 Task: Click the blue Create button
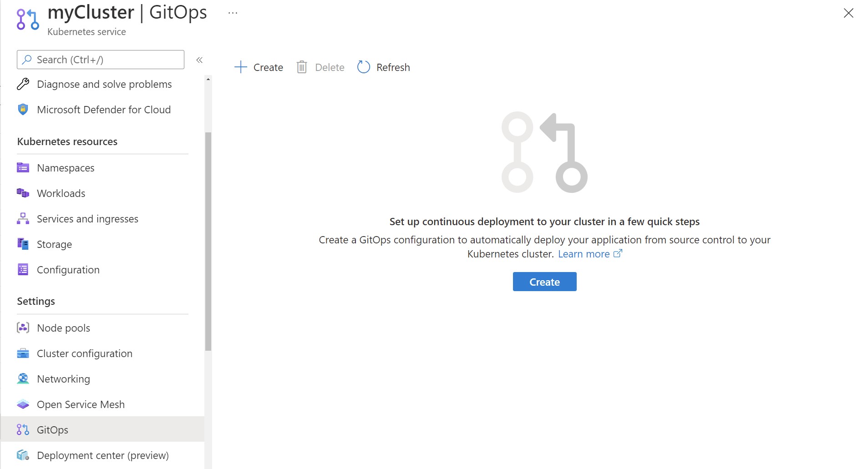pos(544,282)
